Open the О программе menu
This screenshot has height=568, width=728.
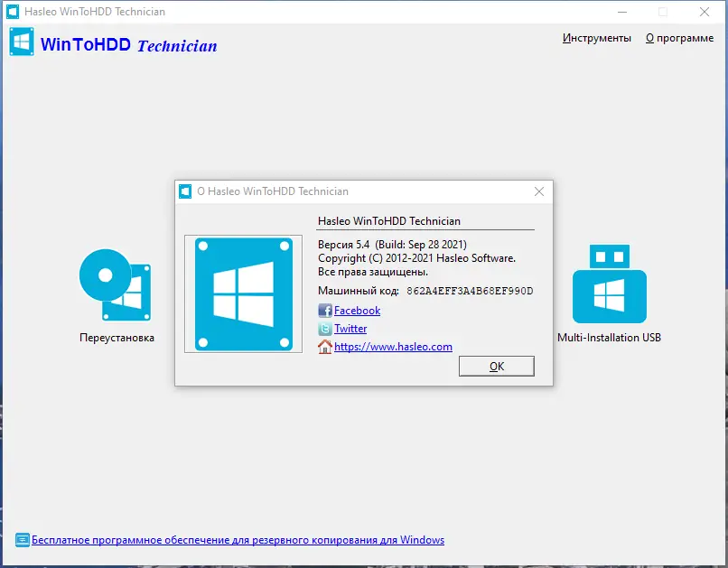[x=679, y=38]
